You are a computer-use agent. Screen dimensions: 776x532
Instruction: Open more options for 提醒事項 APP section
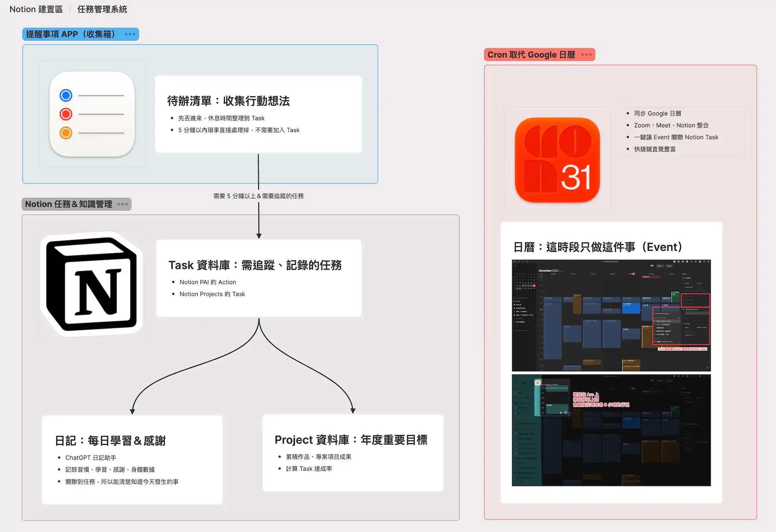(130, 34)
